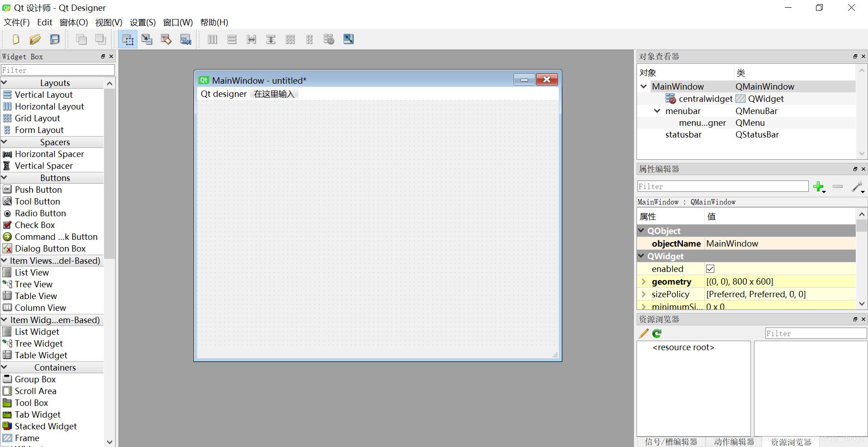Collapse the Layouts category in Widget Box

point(5,83)
